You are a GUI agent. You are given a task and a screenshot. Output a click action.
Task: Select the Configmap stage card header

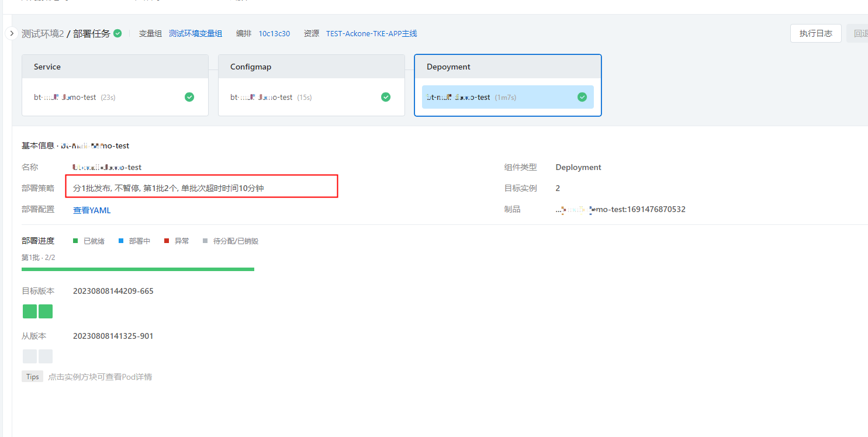click(312, 67)
